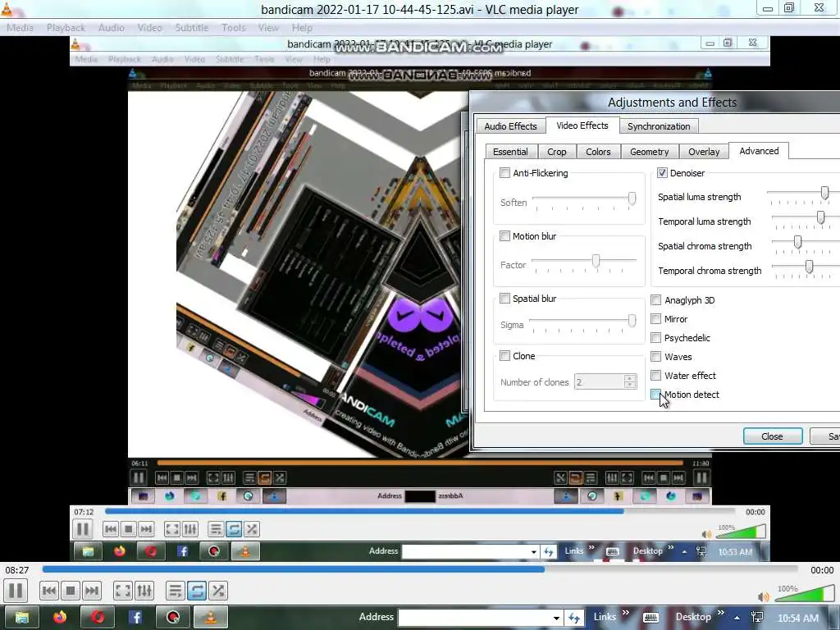Skip to next media in outermost VLC controls
Image resolution: width=840 pixels, height=630 pixels.
92,591
